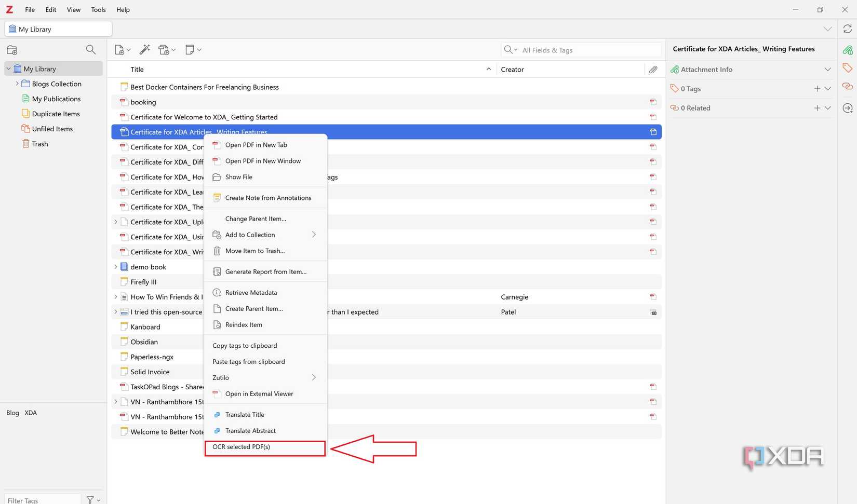857x504 pixels.
Task: Open the Edit menu
Action: pos(51,9)
